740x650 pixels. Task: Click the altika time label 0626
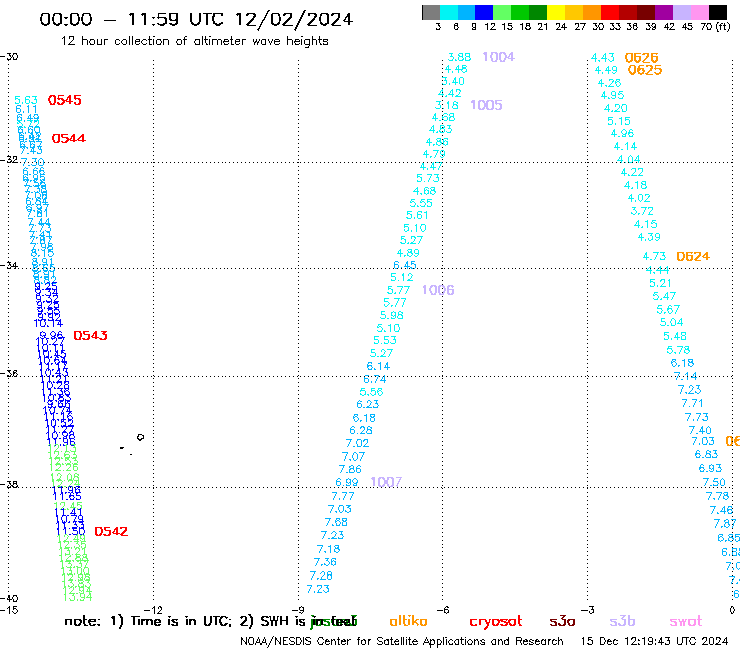pos(641,58)
